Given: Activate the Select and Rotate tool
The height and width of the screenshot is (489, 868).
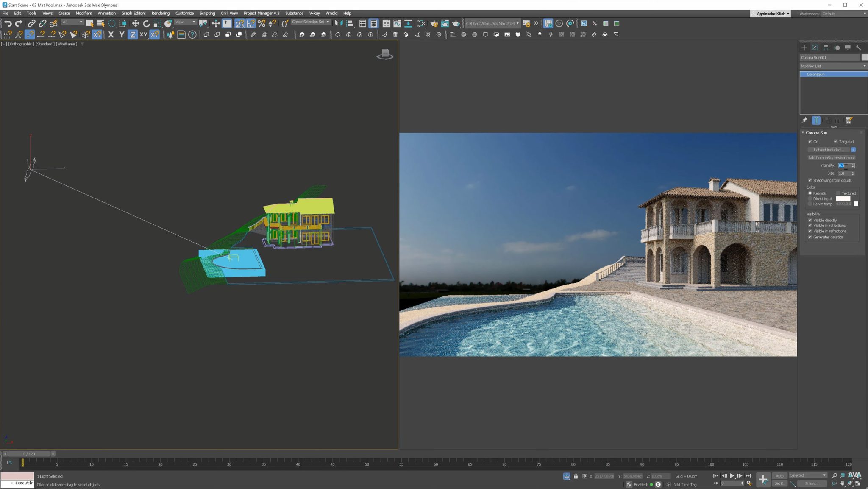Looking at the screenshot, I should 146,23.
